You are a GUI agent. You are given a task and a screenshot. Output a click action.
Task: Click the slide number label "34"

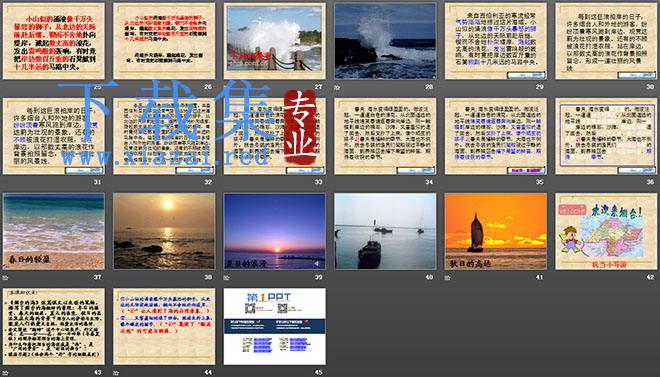click(x=429, y=182)
